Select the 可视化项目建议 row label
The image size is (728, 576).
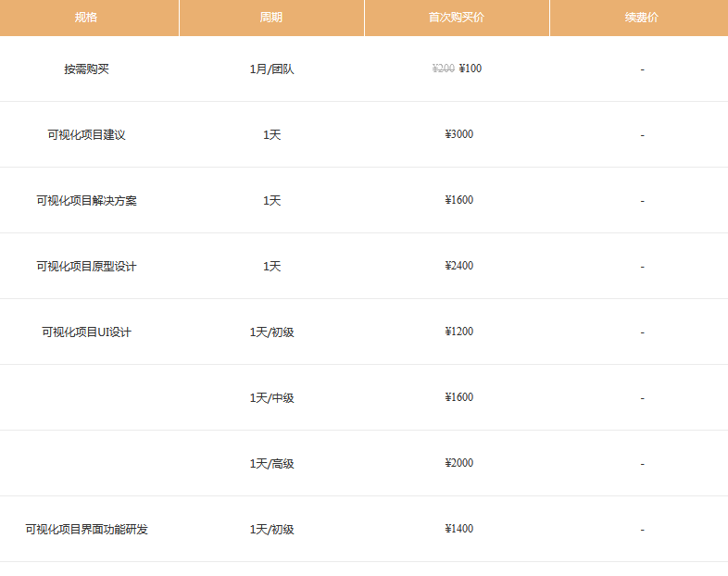(86, 134)
